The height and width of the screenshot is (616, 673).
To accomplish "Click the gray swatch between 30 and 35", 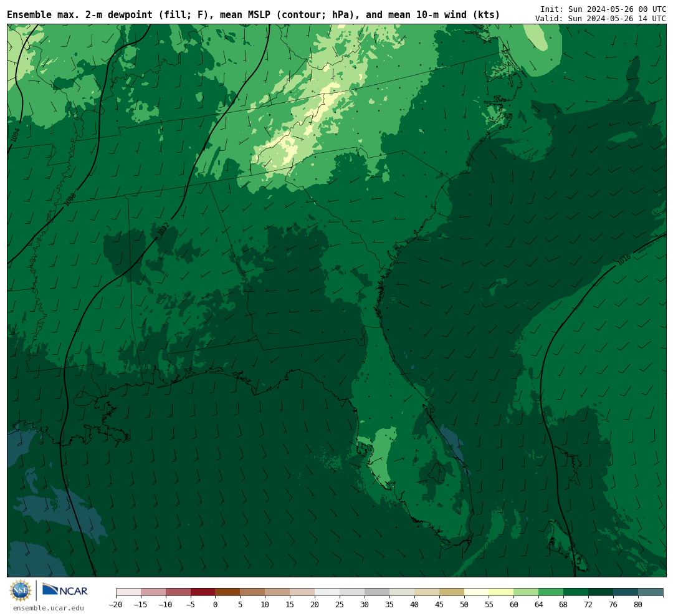I will click(x=377, y=592).
